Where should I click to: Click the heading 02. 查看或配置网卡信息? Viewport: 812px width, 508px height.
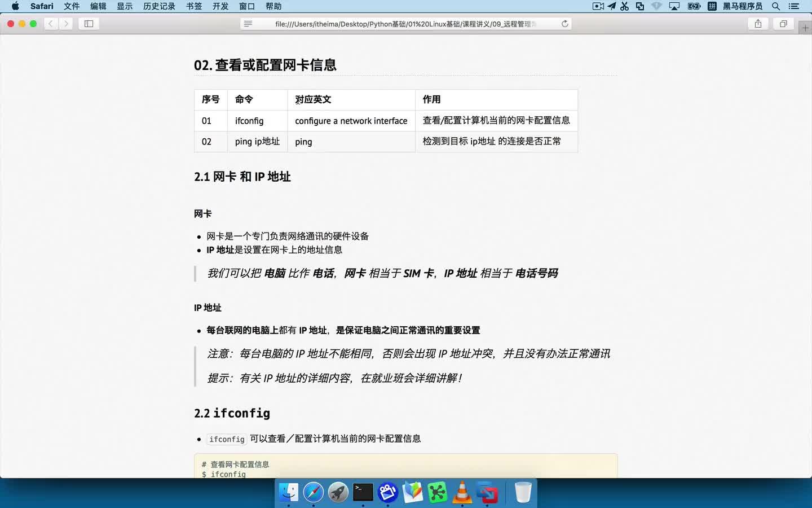(x=265, y=65)
